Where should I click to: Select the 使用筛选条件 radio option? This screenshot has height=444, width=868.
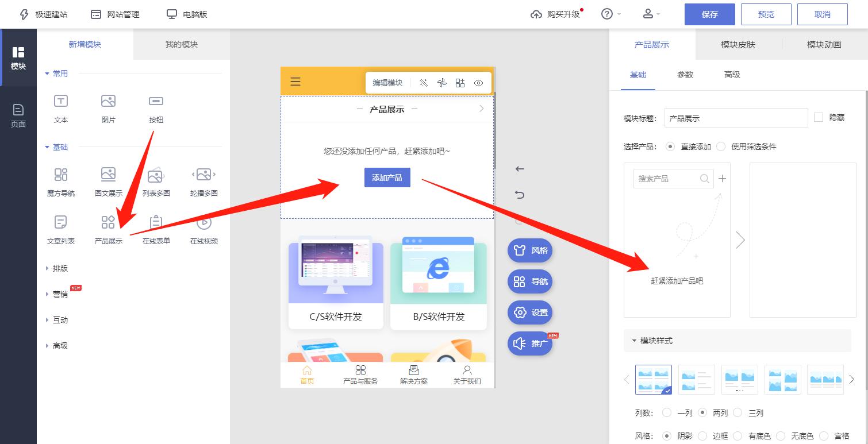[x=721, y=146]
